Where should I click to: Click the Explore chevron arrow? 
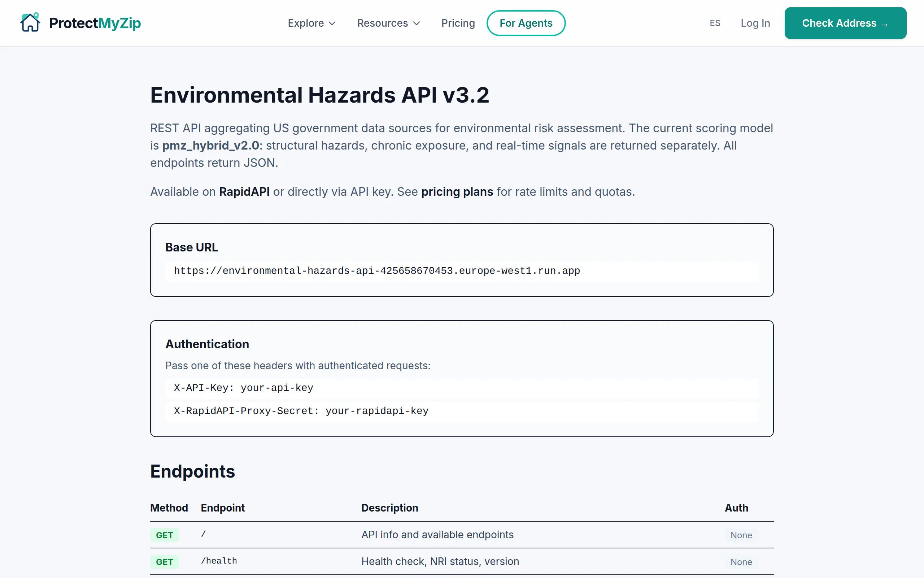point(332,23)
